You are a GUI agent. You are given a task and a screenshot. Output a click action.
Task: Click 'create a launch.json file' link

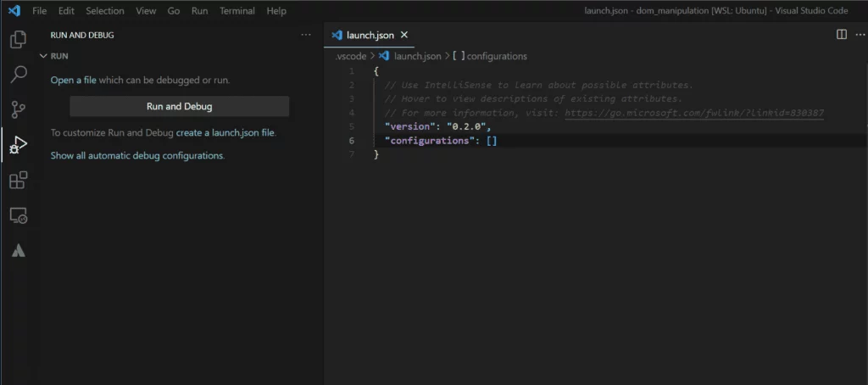(x=225, y=133)
